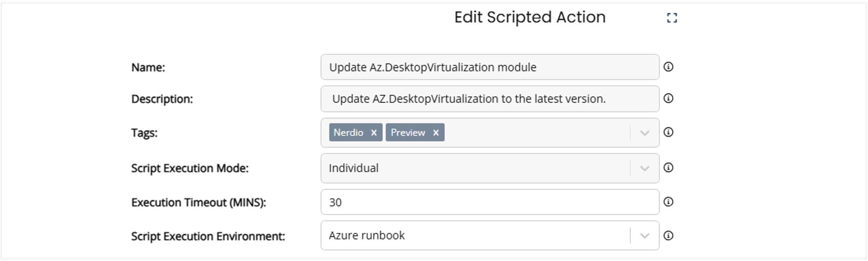Show info for Script Execution Environment

tap(668, 236)
